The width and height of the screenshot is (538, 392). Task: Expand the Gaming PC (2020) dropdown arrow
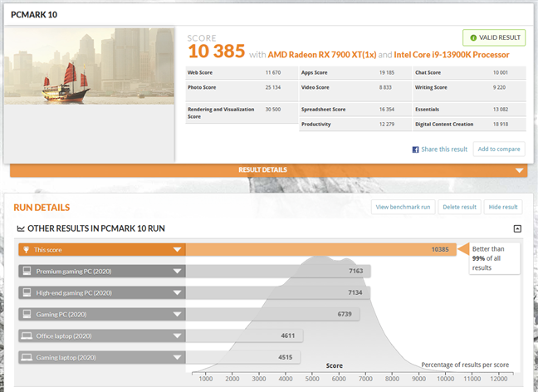click(177, 314)
